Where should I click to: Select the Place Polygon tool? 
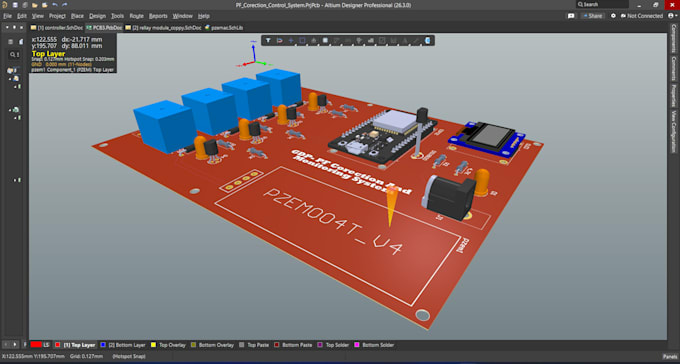(x=371, y=40)
